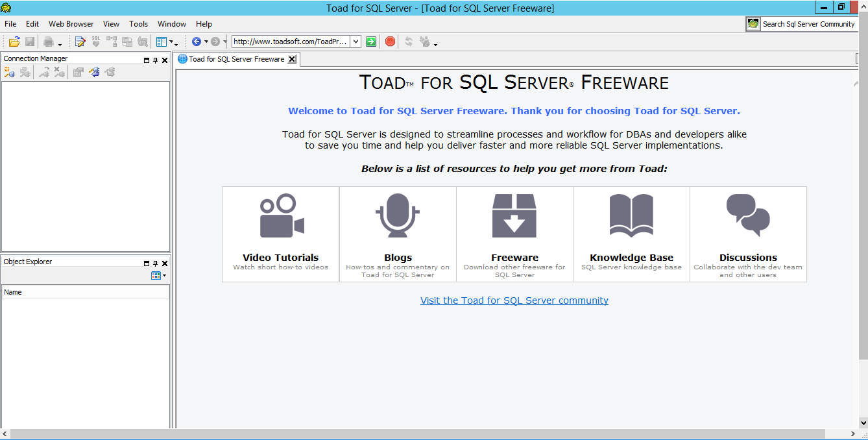Pin the Connection Manager panel

(155, 59)
